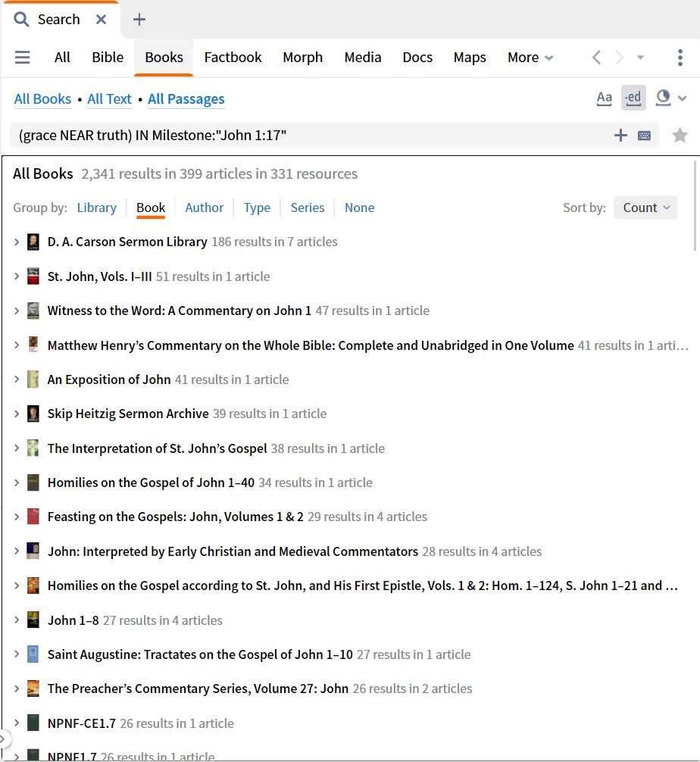Open the on-screen keyboard icon
Image resolution: width=700 pixels, height=762 pixels.
(x=644, y=136)
